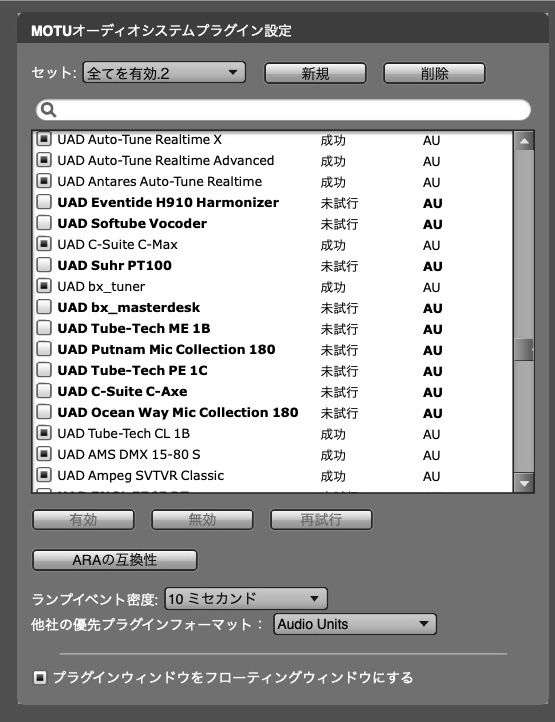
Task: Select UAD Auto-Tune Realtime Advanced name
Action: click(165, 160)
